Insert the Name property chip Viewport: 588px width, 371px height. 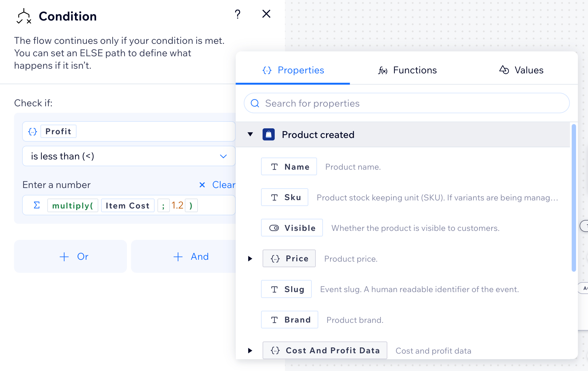click(289, 167)
